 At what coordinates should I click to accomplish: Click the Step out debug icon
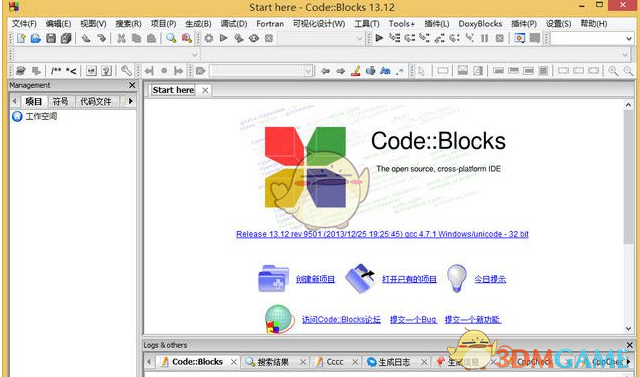tap(440, 38)
